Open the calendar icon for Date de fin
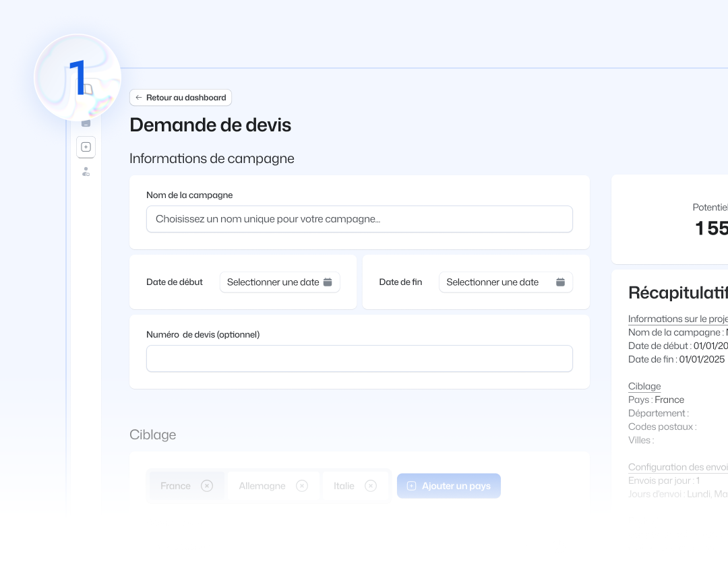 coord(560,282)
